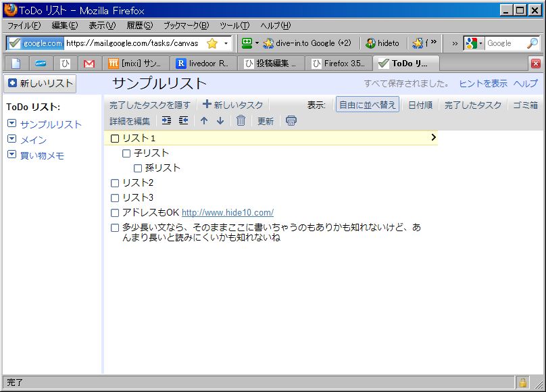Viewport: 546px width, 392px height.
Task: Select 日付順 sort view
Action: point(420,105)
